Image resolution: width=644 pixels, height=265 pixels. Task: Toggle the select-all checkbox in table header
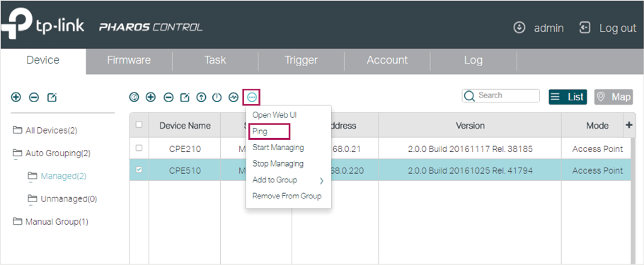pos(139,124)
